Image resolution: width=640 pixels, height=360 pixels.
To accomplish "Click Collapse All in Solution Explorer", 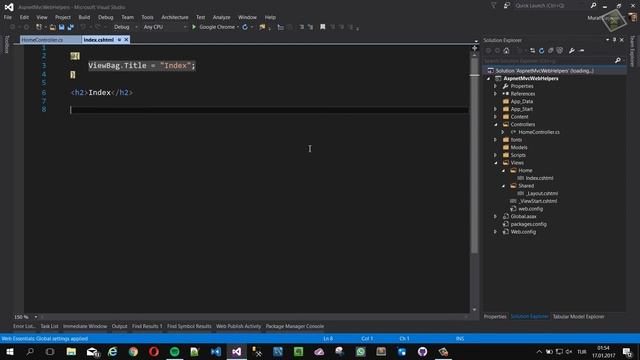I will pyautogui.click(x=550, y=51).
